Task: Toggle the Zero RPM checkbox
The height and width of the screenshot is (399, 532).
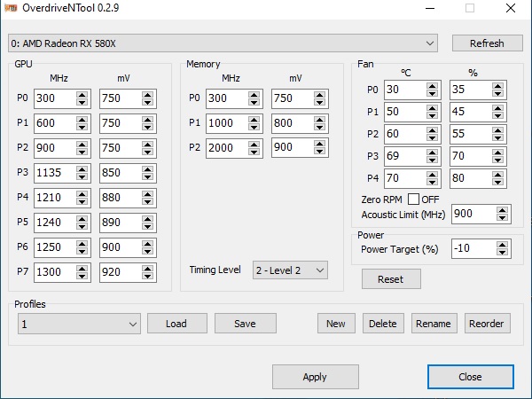Action: [413, 199]
